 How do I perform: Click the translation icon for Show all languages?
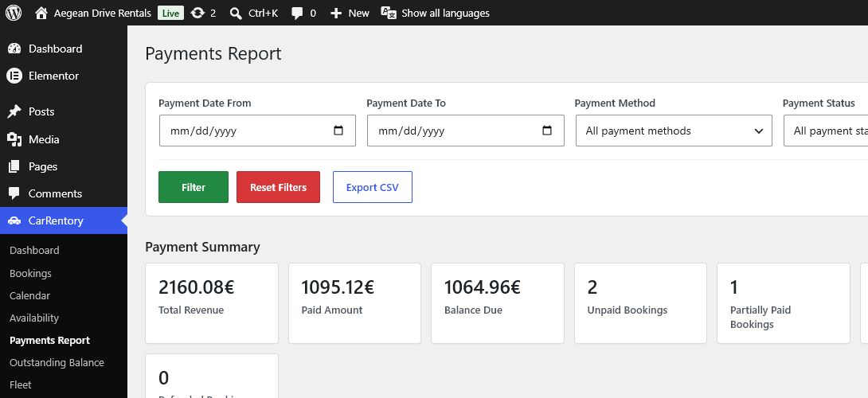pyautogui.click(x=389, y=13)
